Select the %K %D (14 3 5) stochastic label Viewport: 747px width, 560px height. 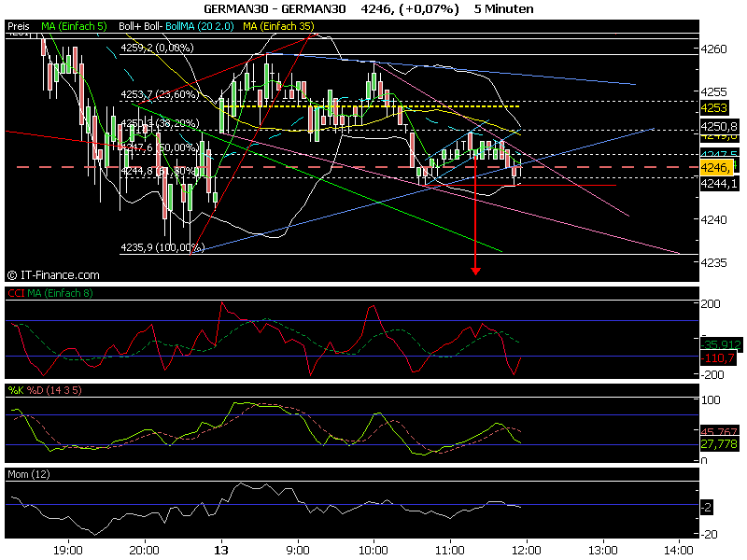pyautogui.click(x=45, y=390)
